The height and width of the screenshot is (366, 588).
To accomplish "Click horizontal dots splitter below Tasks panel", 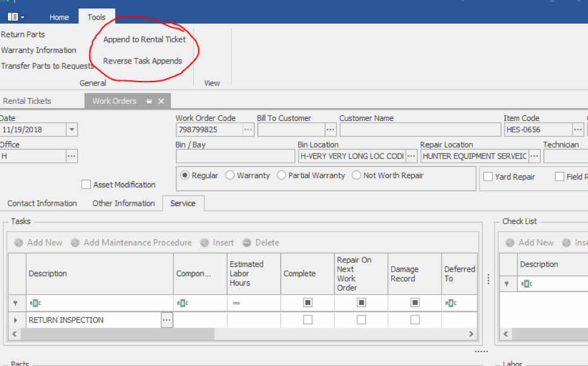I will pyautogui.click(x=481, y=352).
